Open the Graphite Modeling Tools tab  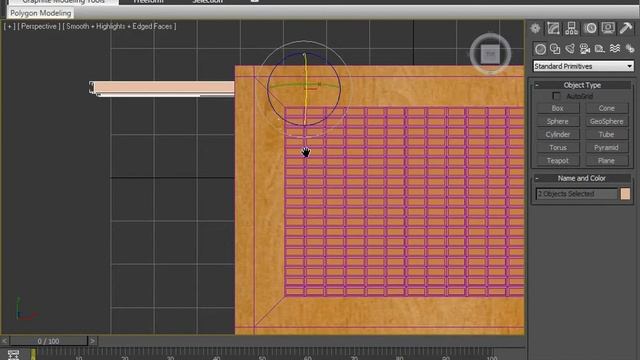(x=63, y=2)
